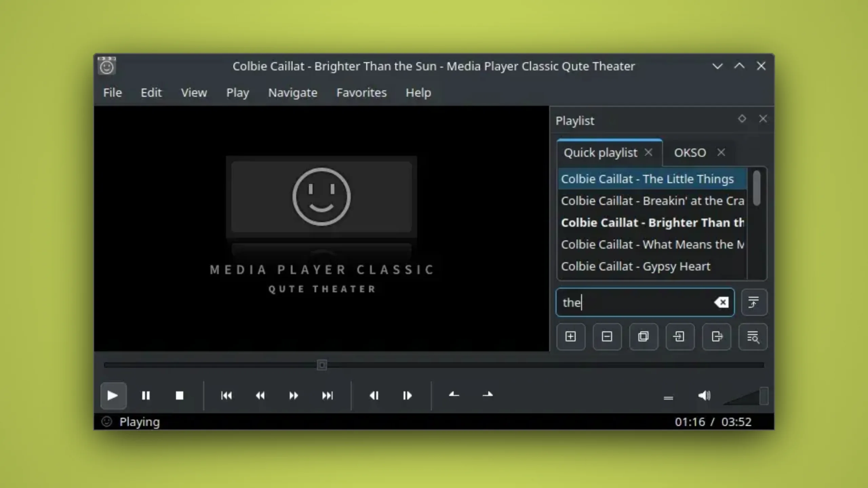868x488 pixels.
Task: Select Colbie Caillat - Brighter Than th row
Action: click(652, 223)
